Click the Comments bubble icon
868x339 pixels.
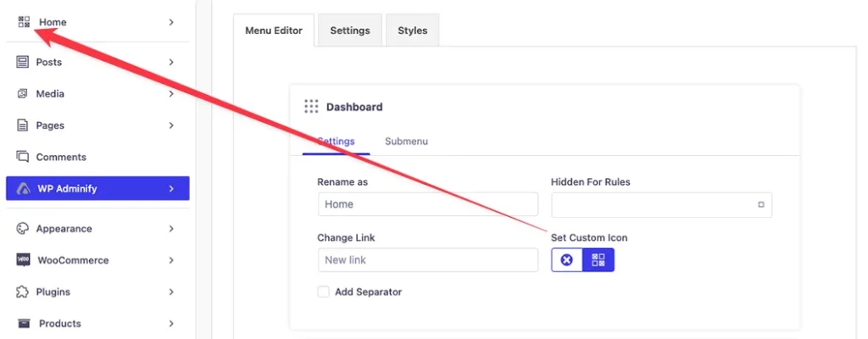[22, 157]
